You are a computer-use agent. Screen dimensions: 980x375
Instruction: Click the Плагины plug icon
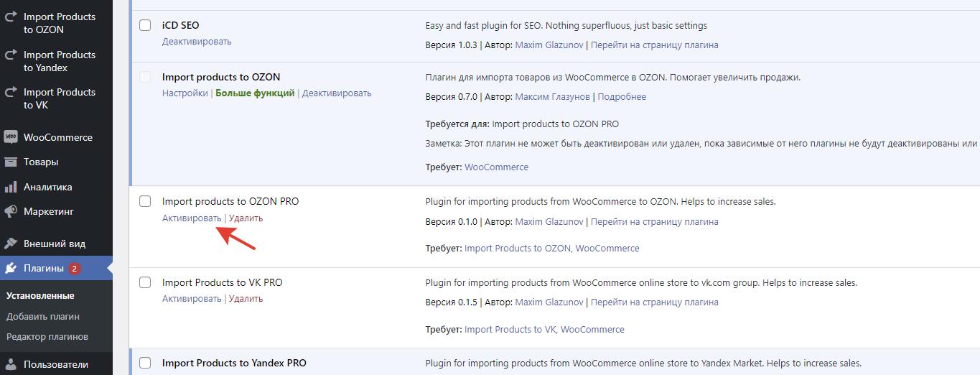point(11,269)
